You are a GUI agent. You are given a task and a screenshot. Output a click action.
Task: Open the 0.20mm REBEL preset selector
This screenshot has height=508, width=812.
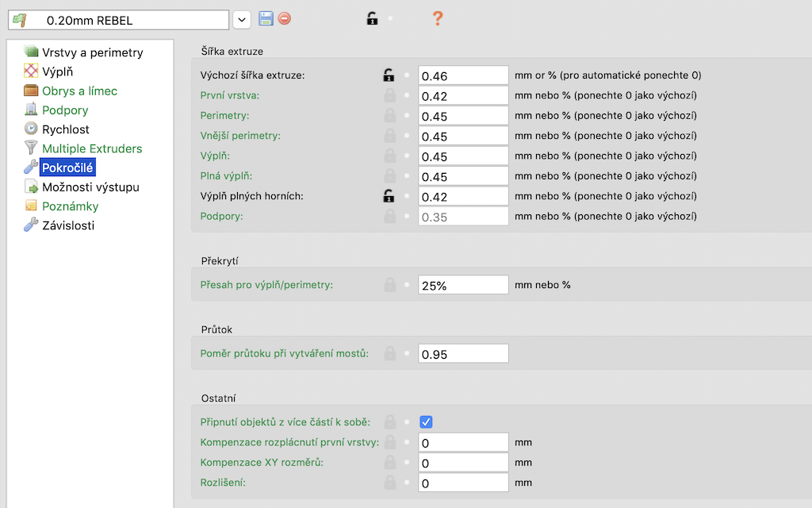pyautogui.click(x=119, y=19)
